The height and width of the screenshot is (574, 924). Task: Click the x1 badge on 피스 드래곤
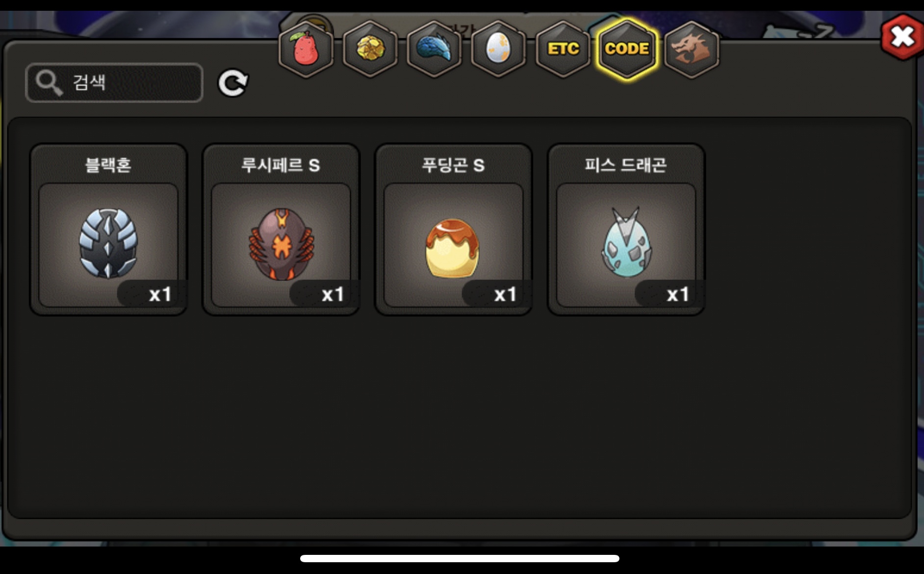(x=678, y=294)
